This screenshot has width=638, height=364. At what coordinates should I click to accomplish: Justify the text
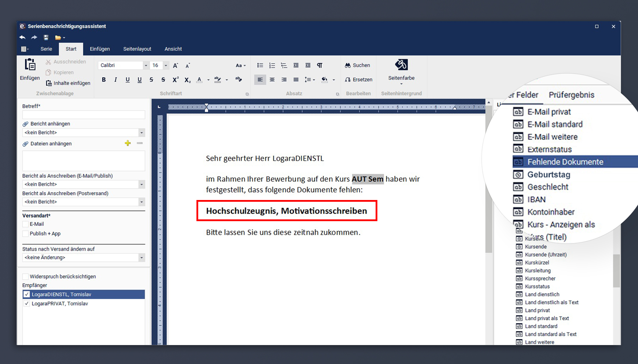point(296,80)
